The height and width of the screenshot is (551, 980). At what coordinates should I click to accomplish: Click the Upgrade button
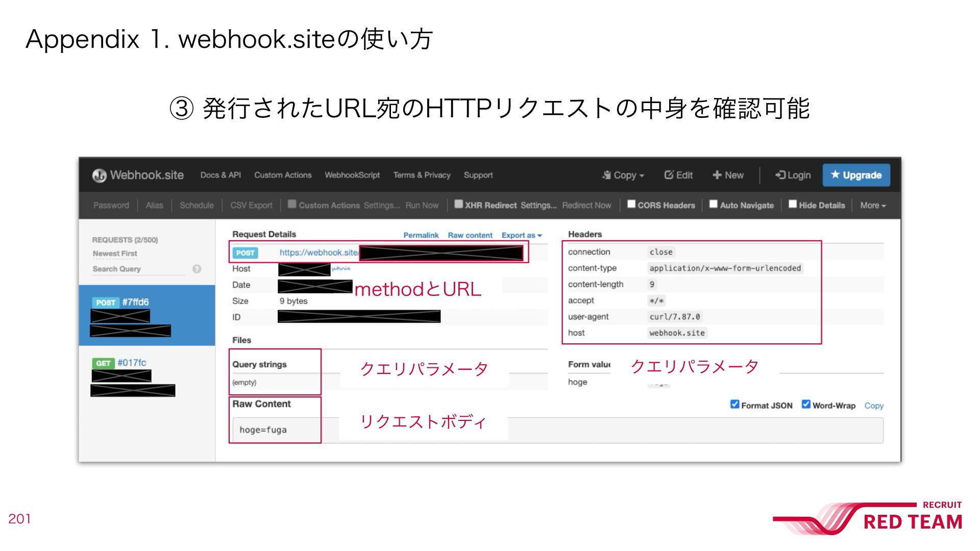click(856, 175)
